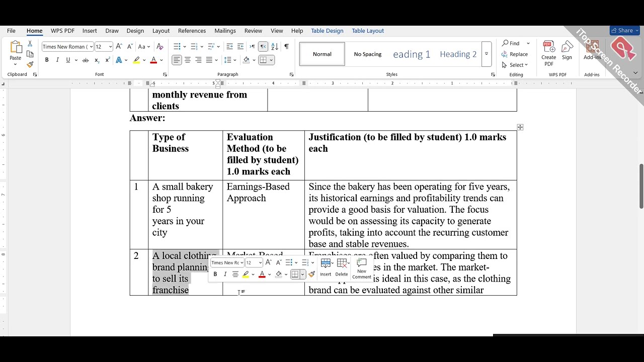The image size is (644, 362).
Task: Apply red Font Color in ribbon
Action: [153, 60]
